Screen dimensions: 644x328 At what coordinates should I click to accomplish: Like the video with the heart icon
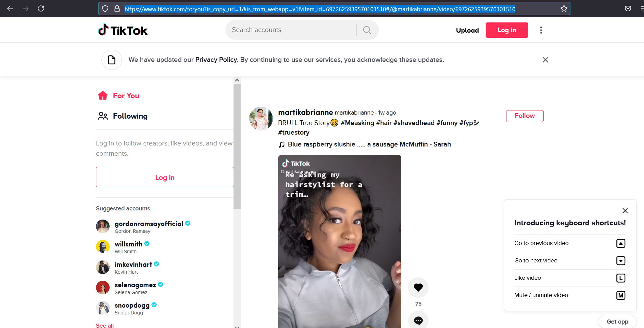[418, 288]
